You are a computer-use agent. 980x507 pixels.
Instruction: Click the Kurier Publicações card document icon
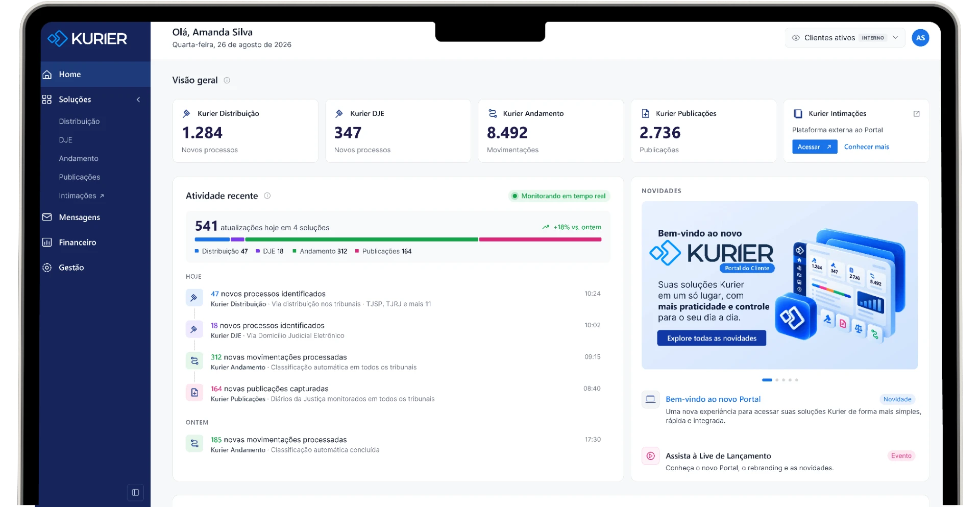pos(645,113)
